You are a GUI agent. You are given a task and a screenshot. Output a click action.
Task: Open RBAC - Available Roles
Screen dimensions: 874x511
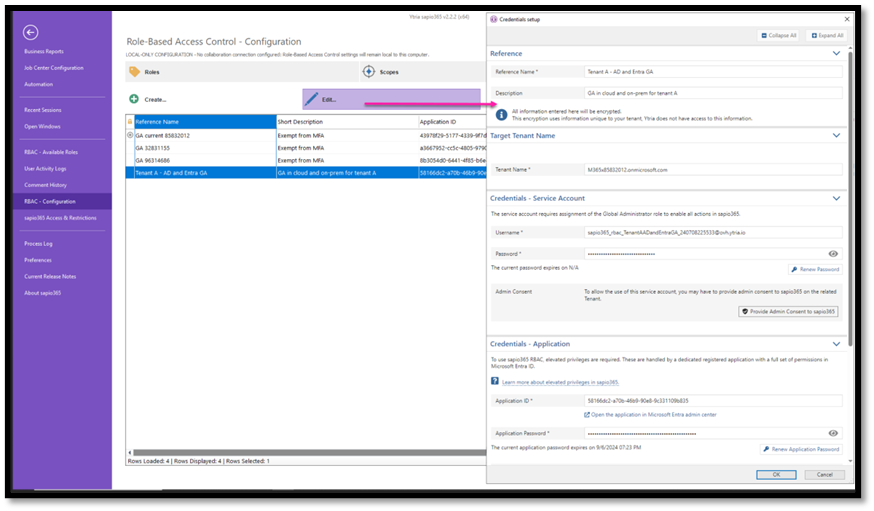51,152
